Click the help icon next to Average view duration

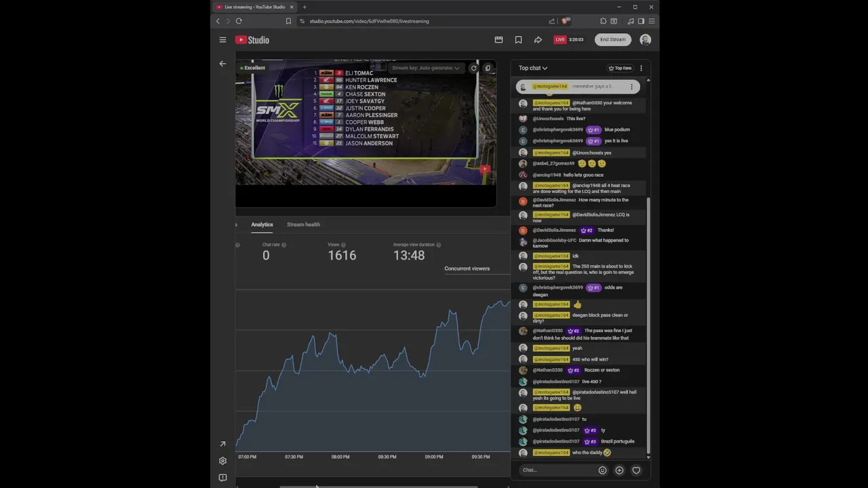[439, 245]
